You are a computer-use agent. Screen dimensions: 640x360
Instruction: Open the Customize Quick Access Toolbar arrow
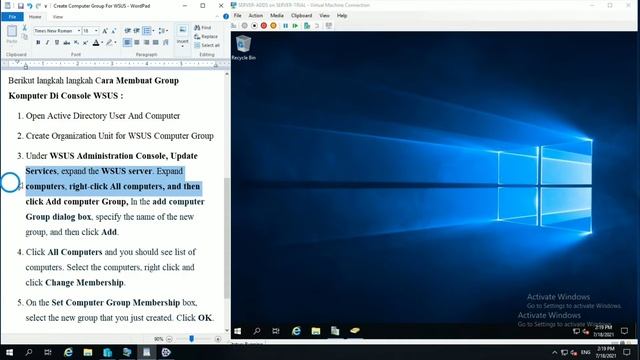[x=45, y=6]
